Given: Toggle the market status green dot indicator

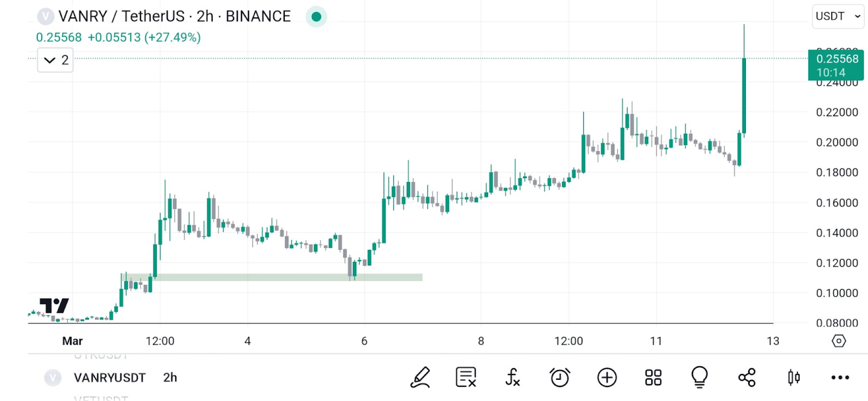Looking at the screenshot, I should pyautogui.click(x=316, y=17).
